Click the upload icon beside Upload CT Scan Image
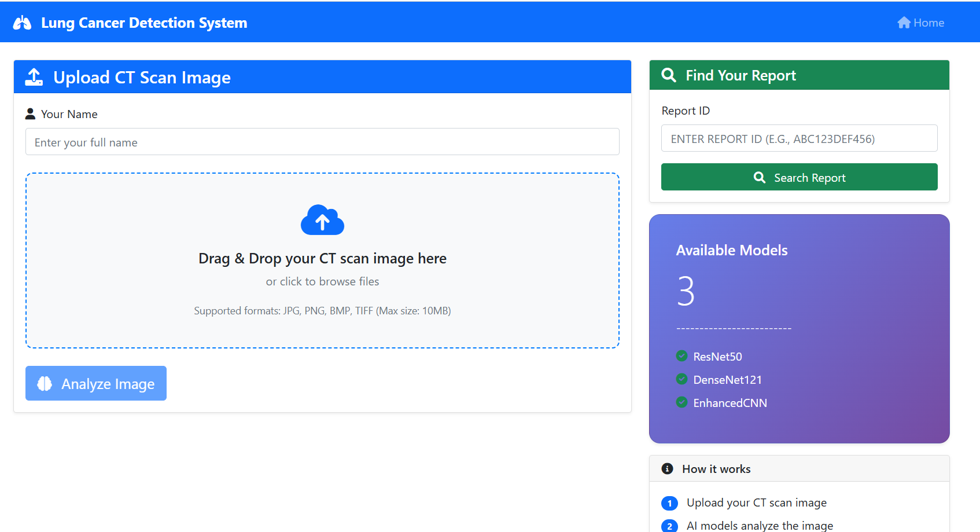This screenshot has width=980, height=532. (x=34, y=77)
